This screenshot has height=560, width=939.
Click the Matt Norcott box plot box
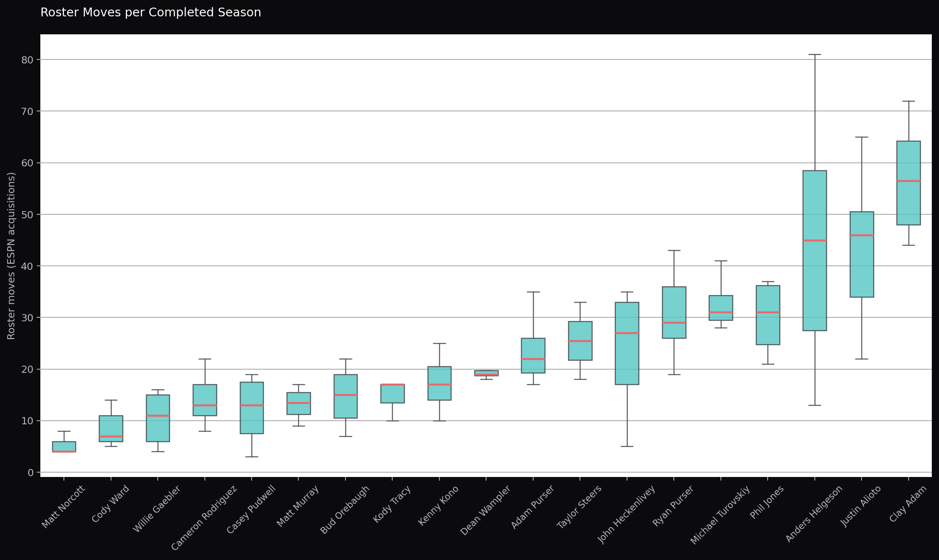[64, 447]
